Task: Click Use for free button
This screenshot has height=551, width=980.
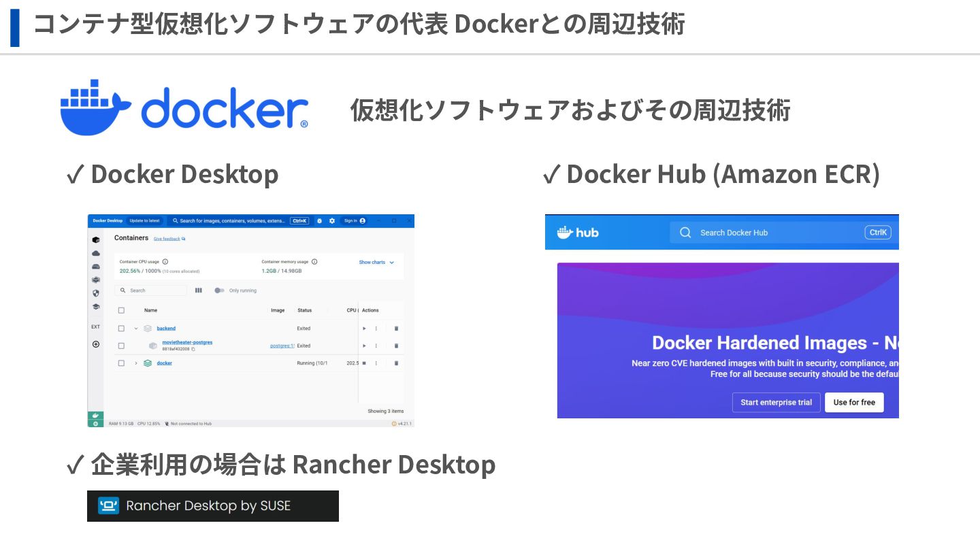Action: coord(854,403)
